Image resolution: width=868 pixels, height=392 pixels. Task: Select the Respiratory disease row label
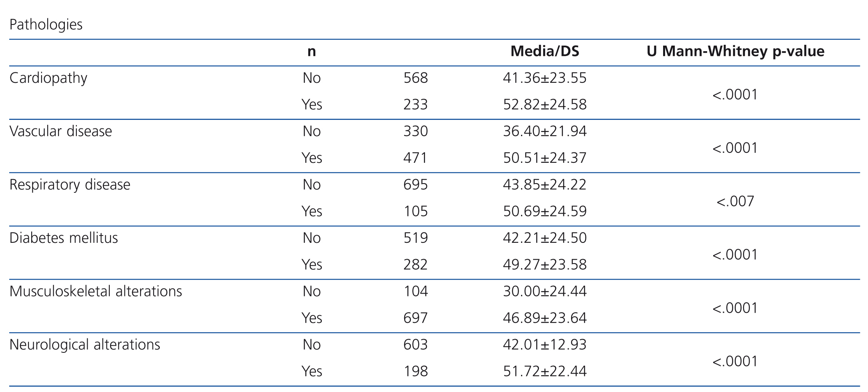coord(70,185)
